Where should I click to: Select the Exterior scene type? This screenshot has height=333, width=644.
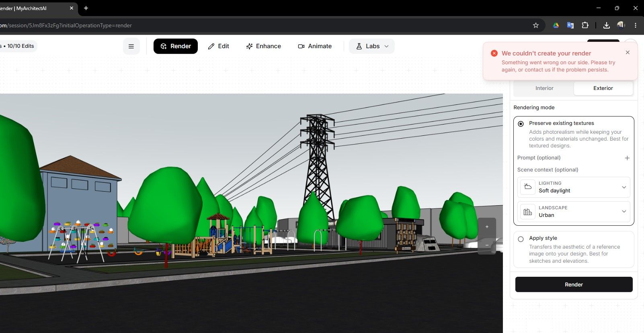click(603, 88)
